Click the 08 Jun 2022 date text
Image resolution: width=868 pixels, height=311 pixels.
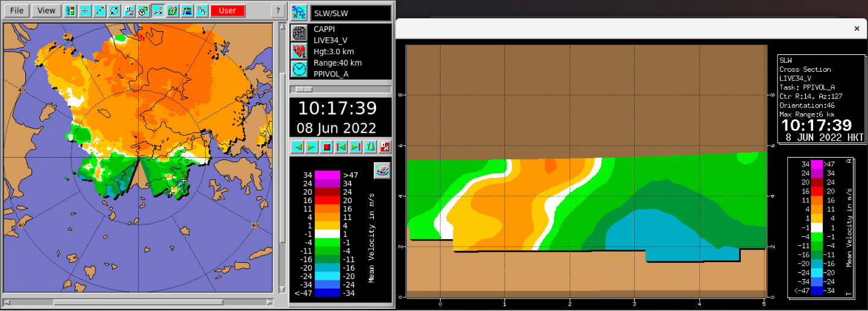coord(337,128)
